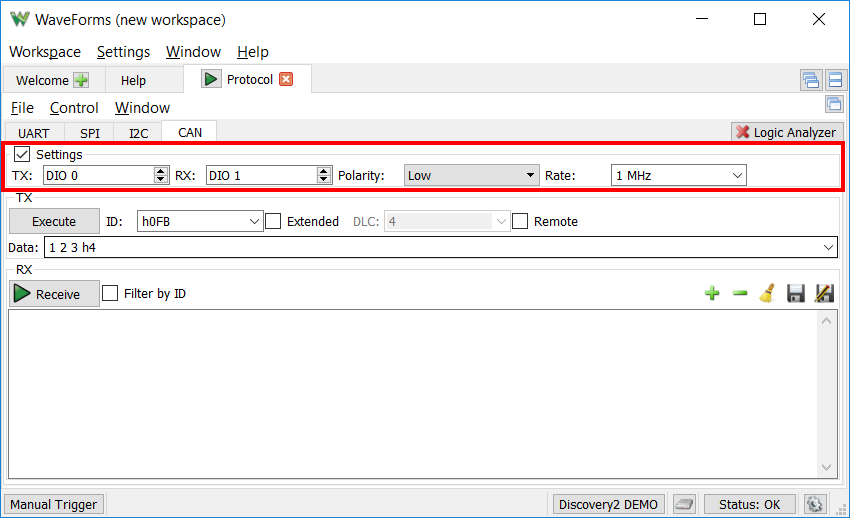Open the Control menu
This screenshot has width=850, height=518.
[74, 108]
